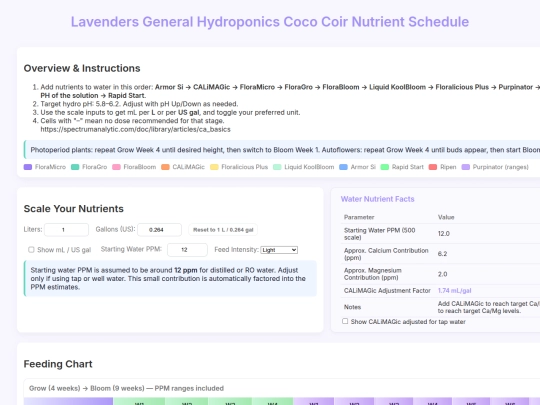Click the Liters input field
Viewport: 540px width, 405px height.
coord(66,230)
